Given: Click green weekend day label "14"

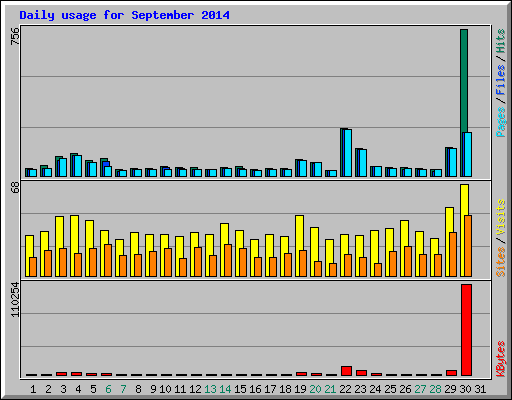Looking at the screenshot, I should (x=225, y=389).
